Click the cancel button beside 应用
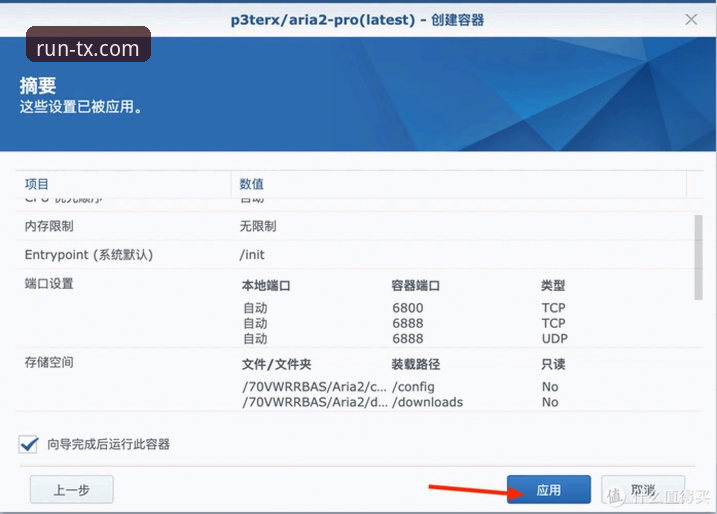 (643, 490)
